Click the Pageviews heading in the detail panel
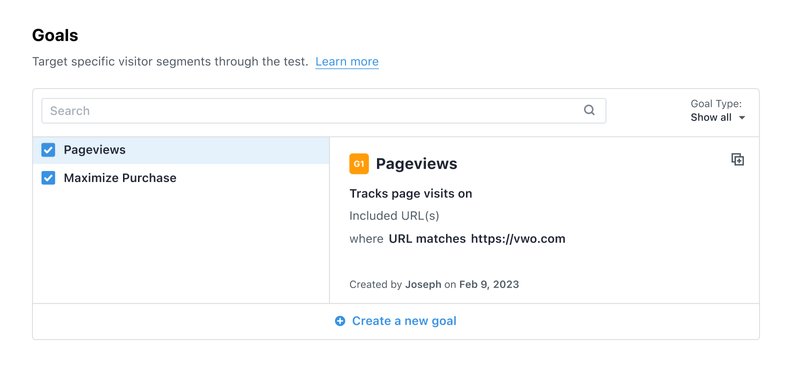The height and width of the screenshot is (380, 800). [416, 164]
